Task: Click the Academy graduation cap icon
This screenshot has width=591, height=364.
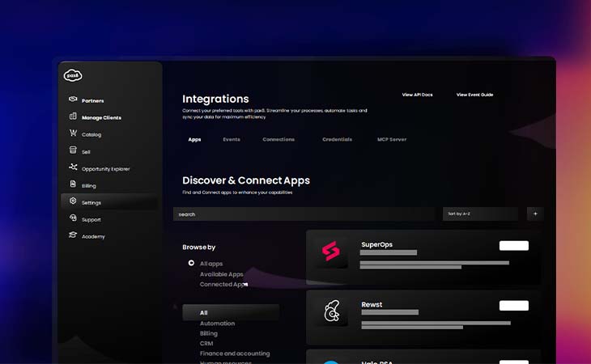Action: click(x=73, y=235)
